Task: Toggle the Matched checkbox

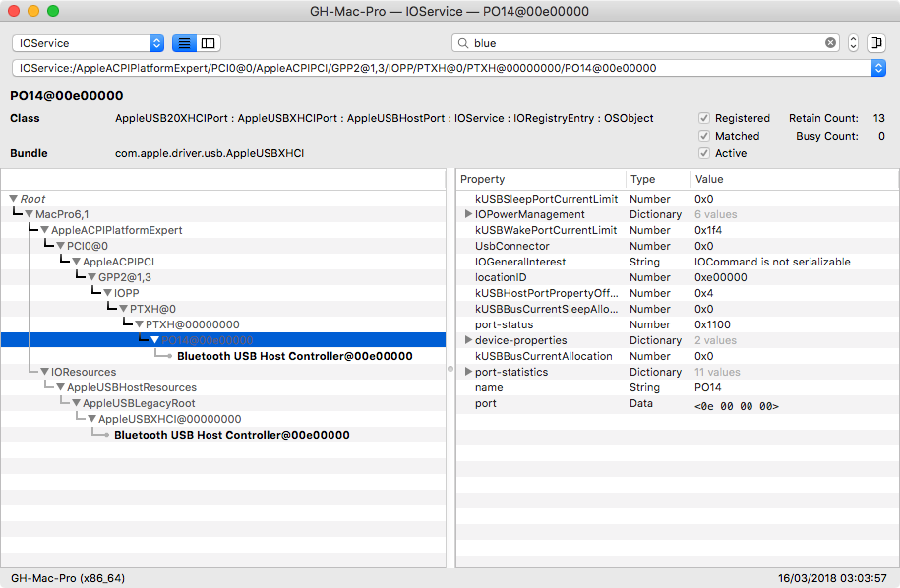Action: click(704, 136)
